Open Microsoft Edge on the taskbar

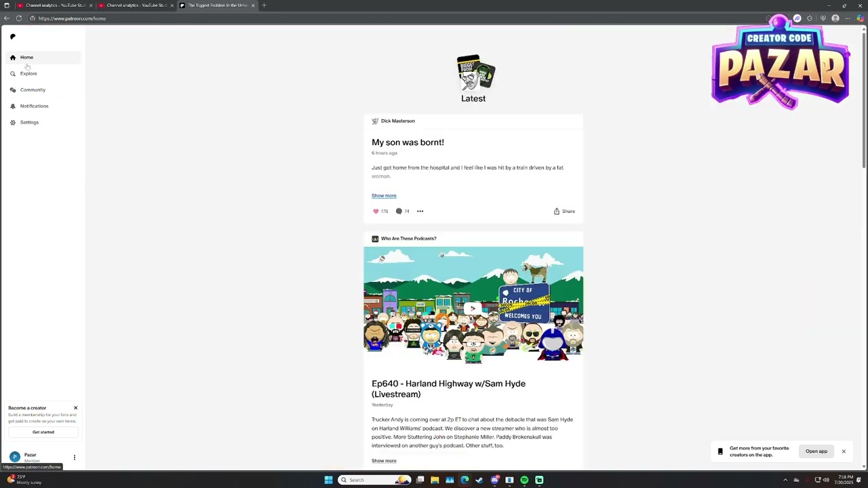[x=465, y=480]
